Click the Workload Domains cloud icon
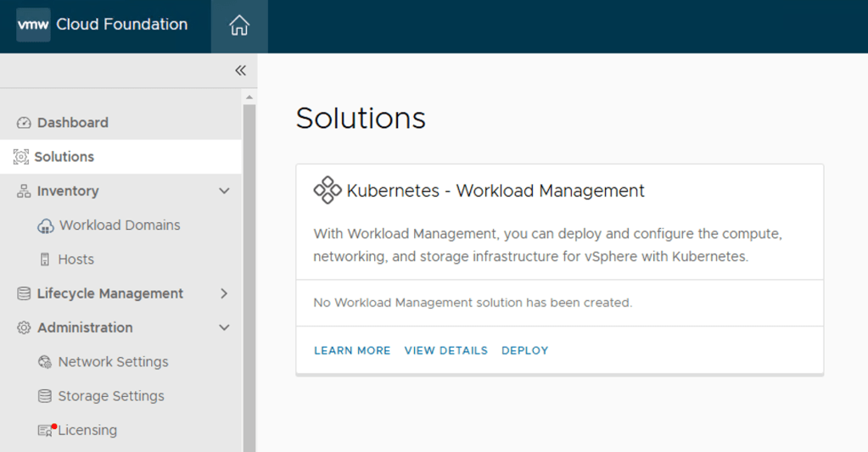Image resolution: width=868 pixels, height=452 pixels. (x=45, y=226)
